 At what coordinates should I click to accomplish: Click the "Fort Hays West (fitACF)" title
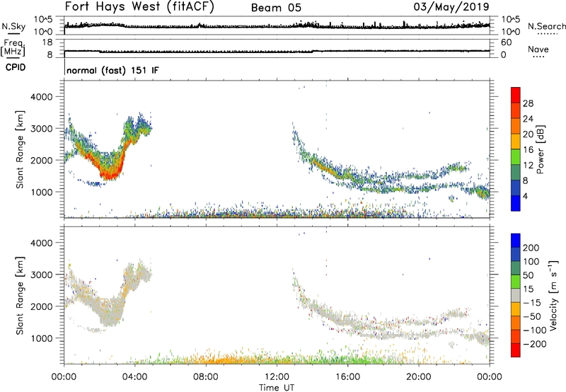139,7
